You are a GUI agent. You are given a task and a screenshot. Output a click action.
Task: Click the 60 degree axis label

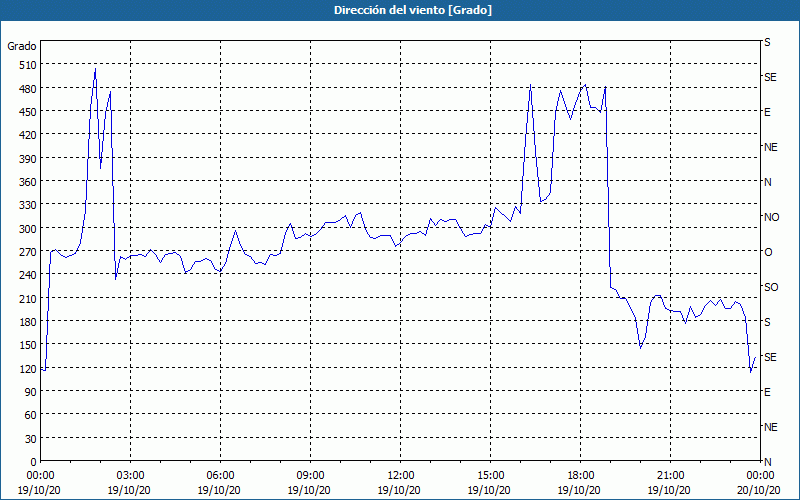pyautogui.click(x=31, y=415)
